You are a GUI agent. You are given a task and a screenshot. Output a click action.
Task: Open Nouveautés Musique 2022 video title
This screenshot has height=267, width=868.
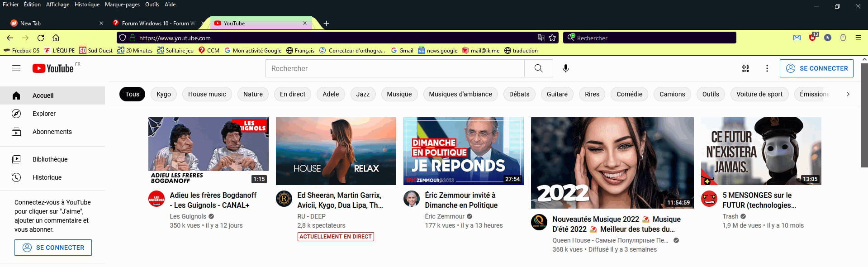617,224
